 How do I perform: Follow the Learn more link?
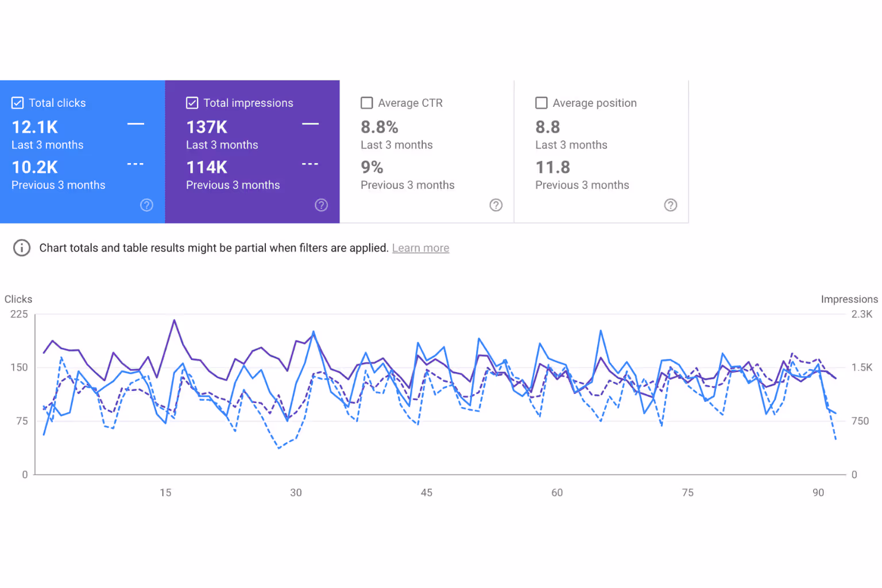click(420, 248)
